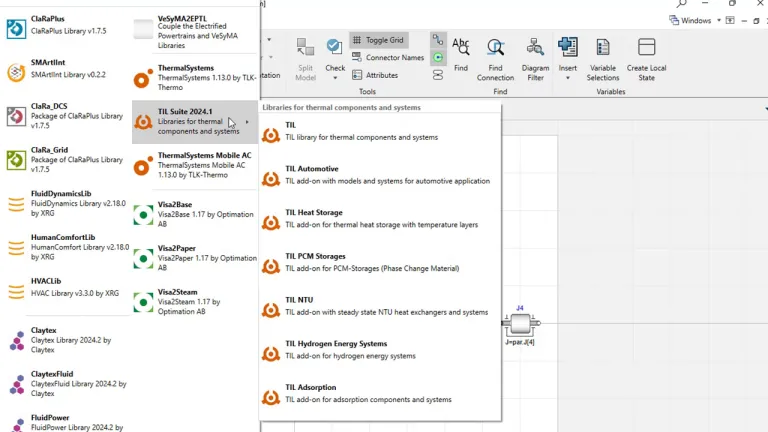Click the connect mode icon beside Toggle Grid
Screen dimensions: 768x432
click(438, 40)
